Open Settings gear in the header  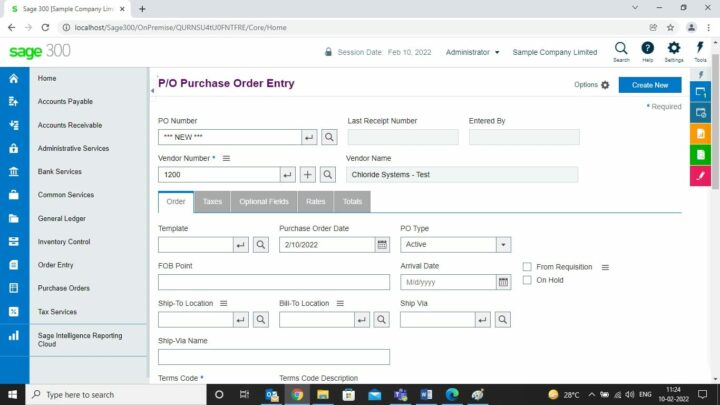coord(674,51)
